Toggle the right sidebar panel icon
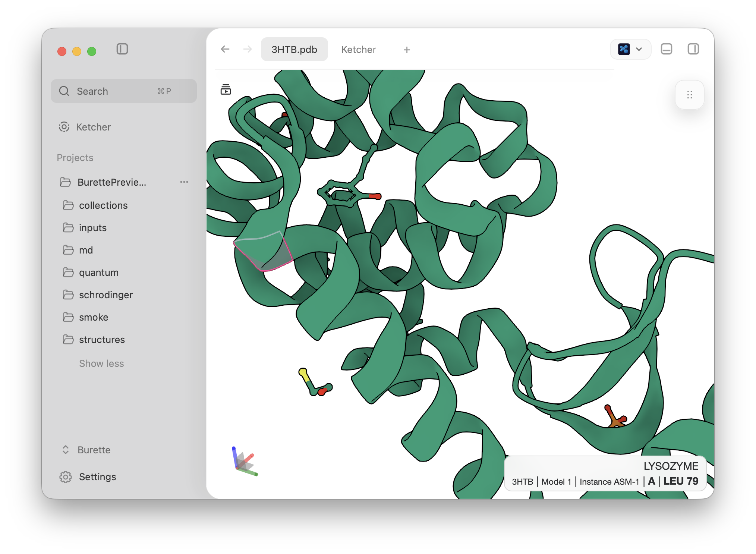 pyautogui.click(x=693, y=49)
